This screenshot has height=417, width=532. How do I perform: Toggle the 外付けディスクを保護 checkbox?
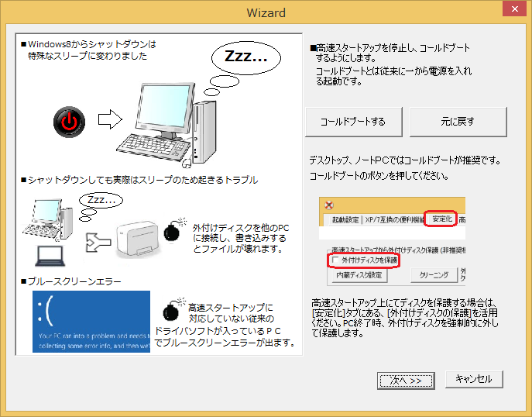(335, 260)
